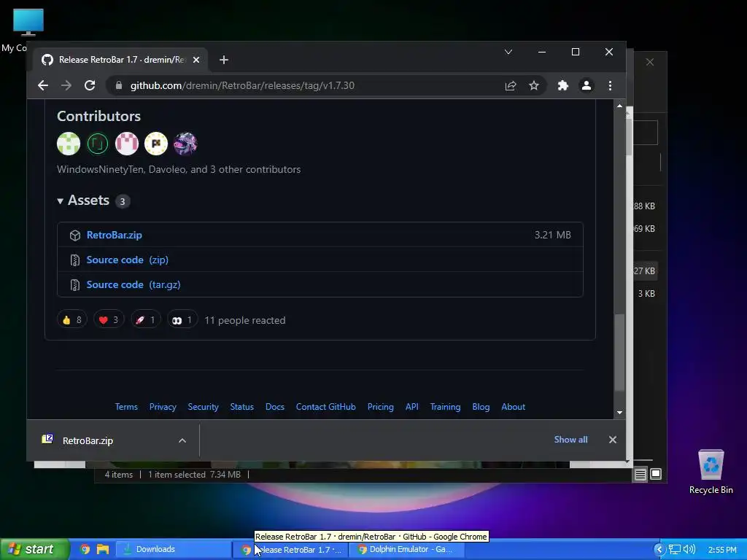This screenshot has height=560, width=747.
Task: Open the folder quick launch icon on taskbar
Action: tap(102, 549)
